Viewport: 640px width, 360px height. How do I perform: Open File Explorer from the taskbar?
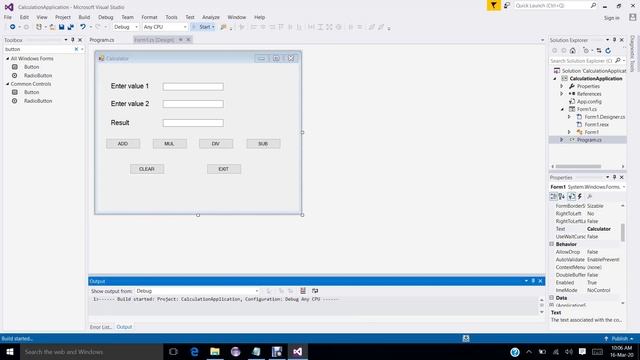click(215, 351)
